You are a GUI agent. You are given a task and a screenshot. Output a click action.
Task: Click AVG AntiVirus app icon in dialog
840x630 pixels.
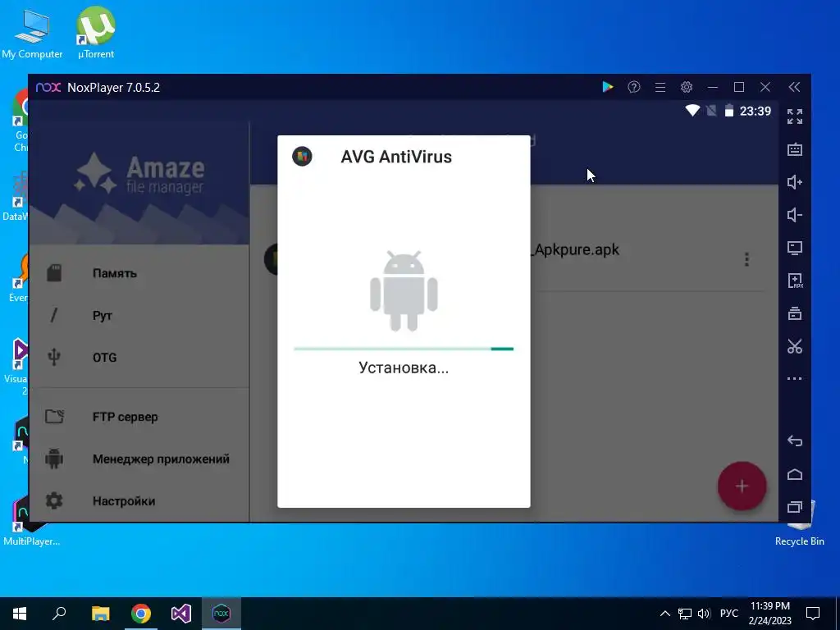pyautogui.click(x=302, y=157)
